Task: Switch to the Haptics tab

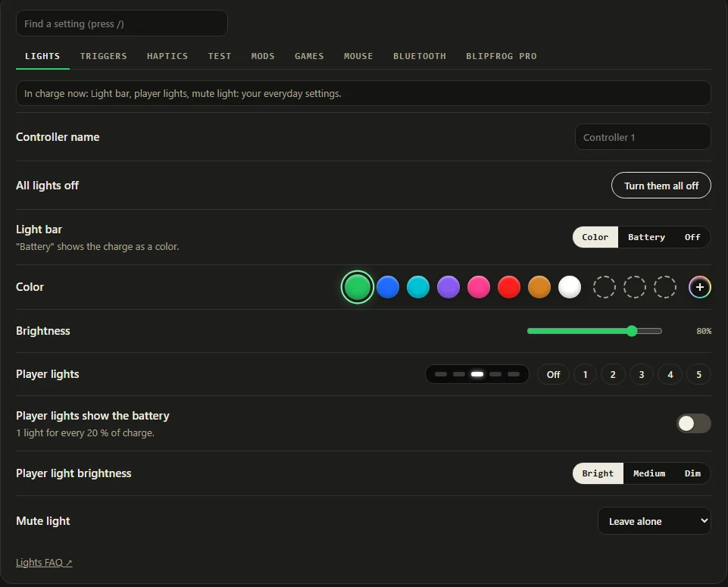Action: (167, 56)
